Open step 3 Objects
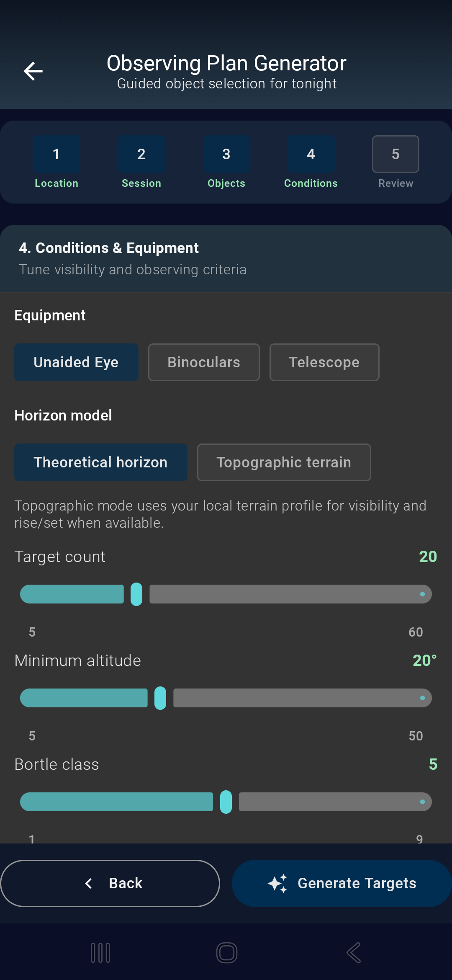Viewport: 452px width, 980px height. tap(226, 154)
